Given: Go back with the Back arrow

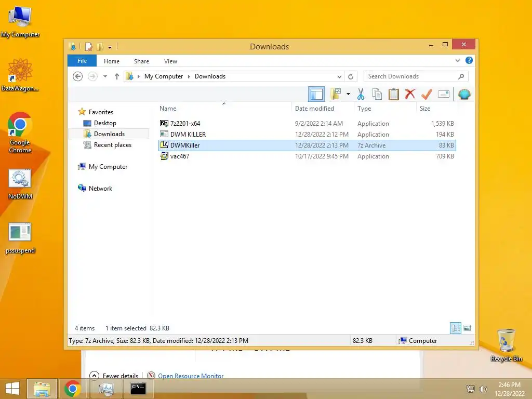Looking at the screenshot, I should point(78,76).
